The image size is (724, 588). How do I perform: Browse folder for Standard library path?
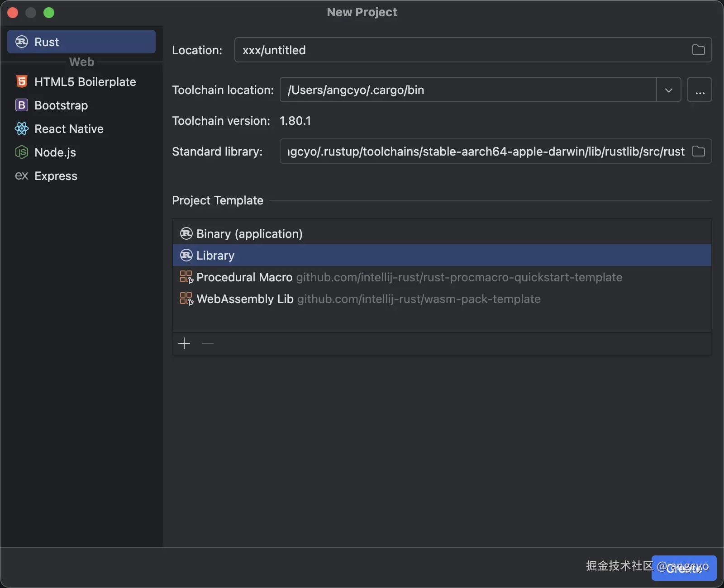click(698, 152)
